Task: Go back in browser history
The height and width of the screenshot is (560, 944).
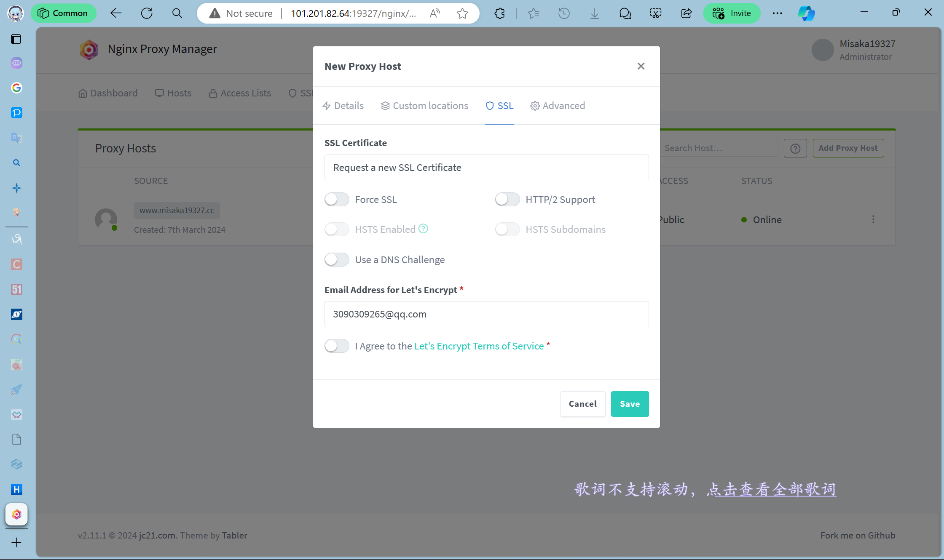Action: tap(116, 13)
